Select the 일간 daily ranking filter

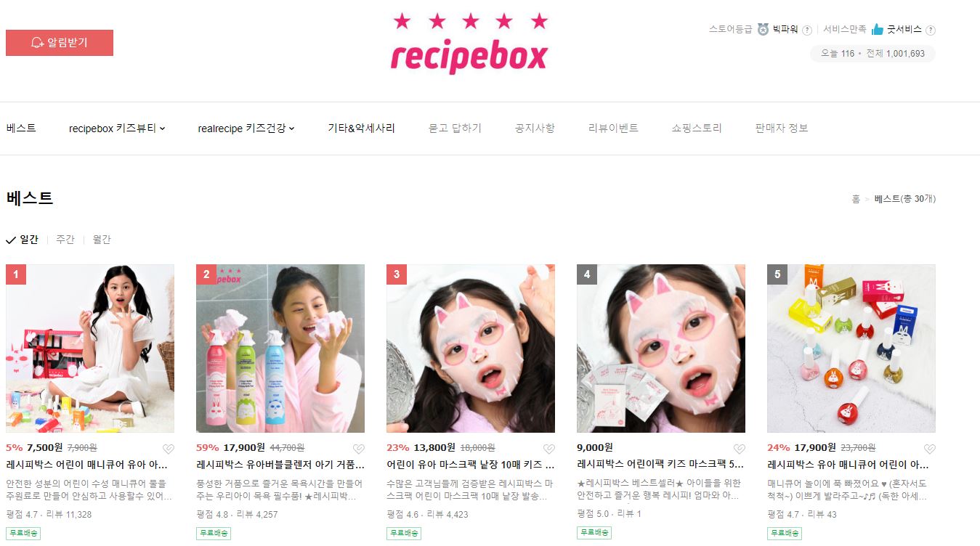coord(23,240)
